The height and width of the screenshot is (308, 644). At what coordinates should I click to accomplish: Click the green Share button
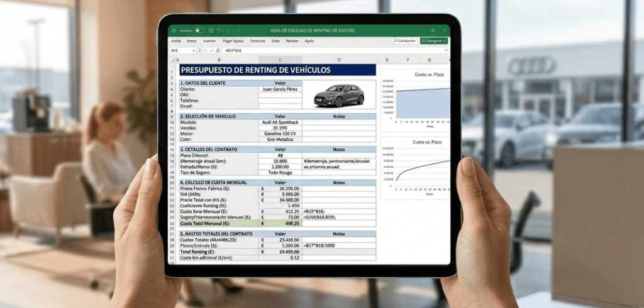(x=434, y=40)
